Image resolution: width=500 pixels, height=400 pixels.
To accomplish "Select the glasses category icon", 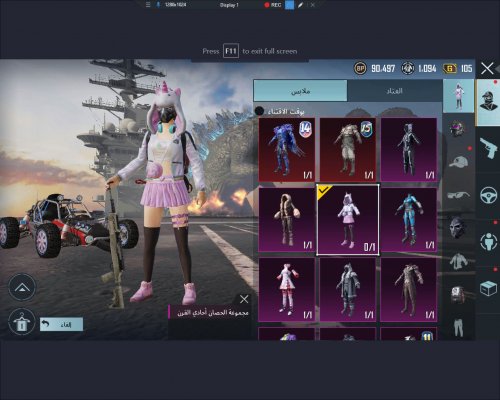I will coord(458,195).
